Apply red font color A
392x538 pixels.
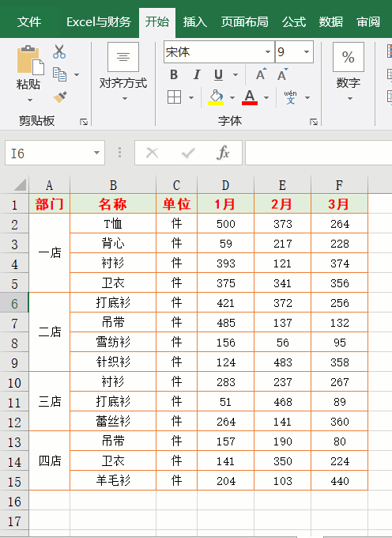(250, 97)
